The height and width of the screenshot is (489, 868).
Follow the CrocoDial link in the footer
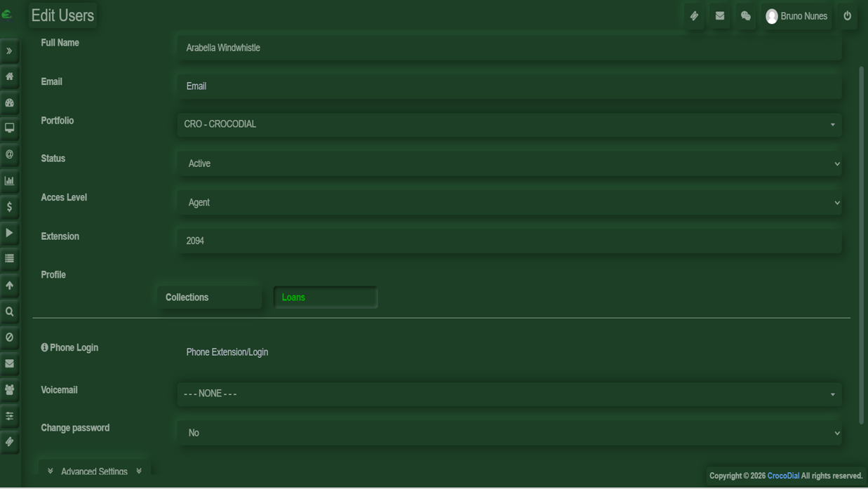point(783,476)
